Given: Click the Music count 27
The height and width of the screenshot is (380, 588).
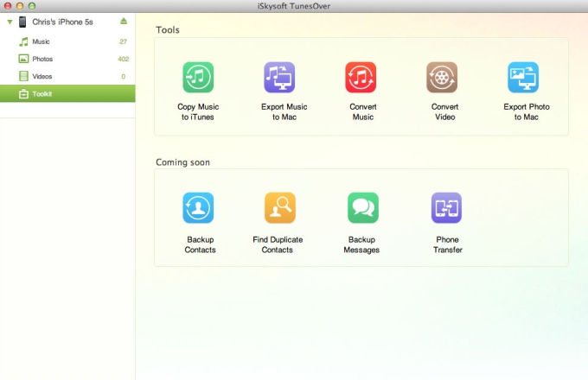Looking at the screenshot, I should pos(123,41).
